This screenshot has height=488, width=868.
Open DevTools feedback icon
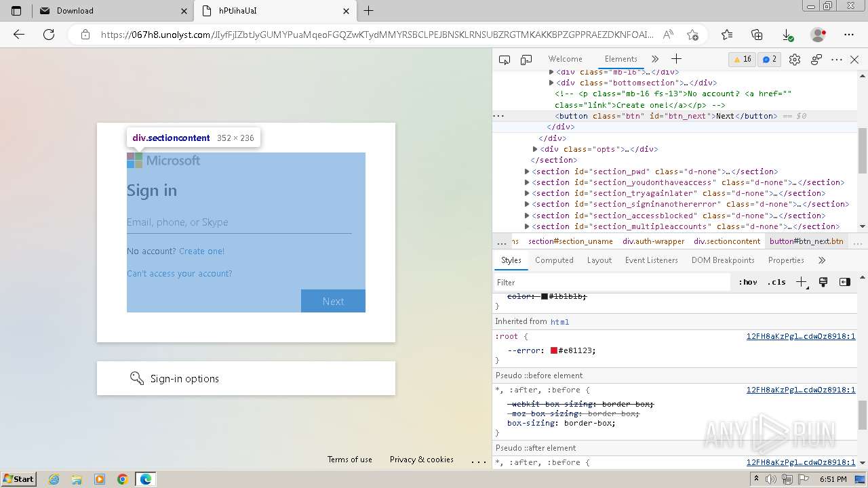click(816, 60)
